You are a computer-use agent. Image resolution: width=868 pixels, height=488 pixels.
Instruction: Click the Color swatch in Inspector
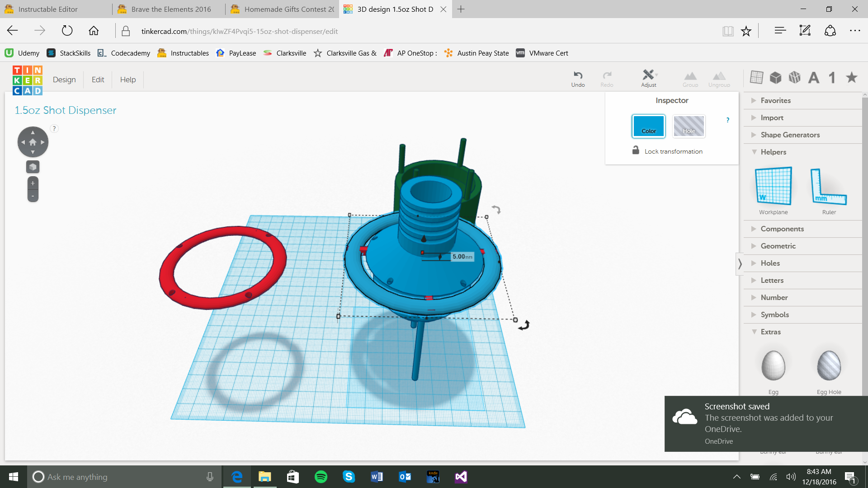click(648, 126)
